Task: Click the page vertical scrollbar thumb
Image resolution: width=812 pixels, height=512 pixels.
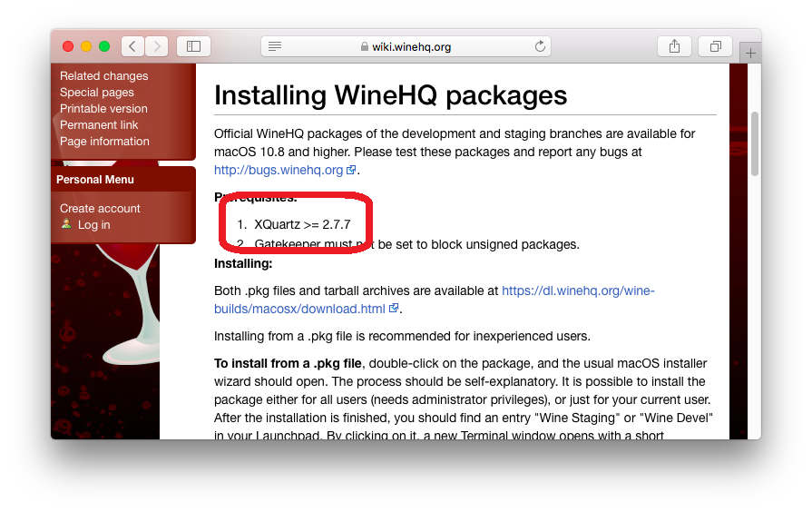Action: pos(755,143)
